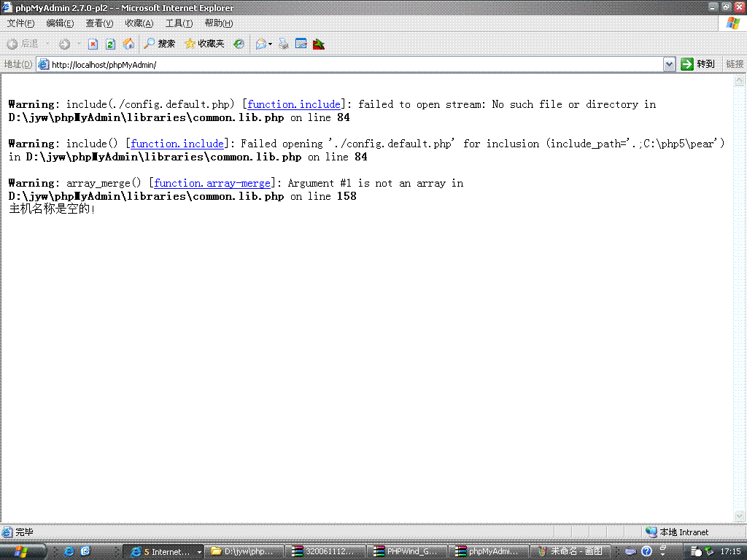Expand the address bar dropdown
This screenshot has width=747, height=560.
point(669,64)
